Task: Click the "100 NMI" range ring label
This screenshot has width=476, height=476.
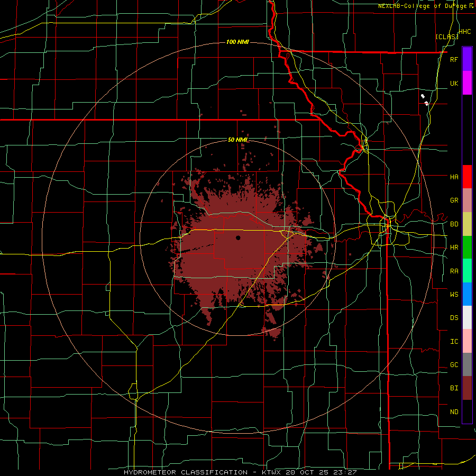Action: pos(237,42)
